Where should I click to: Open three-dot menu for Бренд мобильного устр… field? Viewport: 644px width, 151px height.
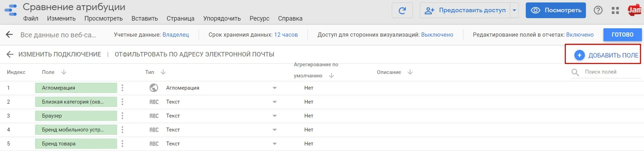click(x=122, y=130)
